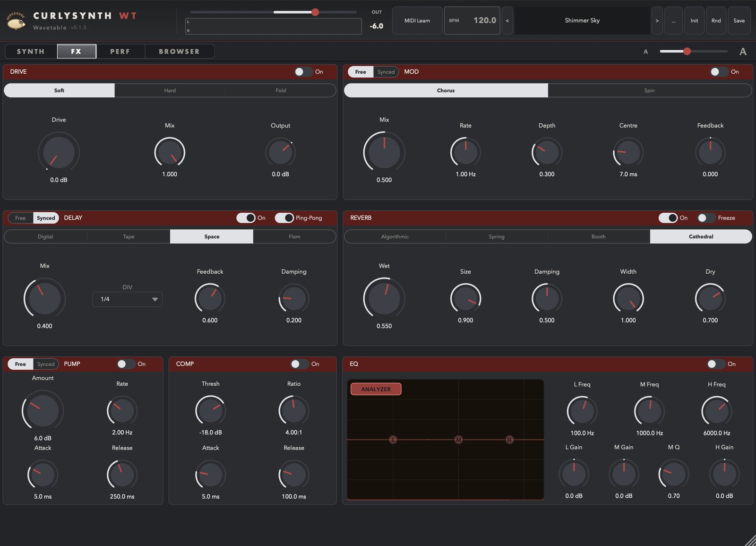Select the M band node in EQ graph
The image size is (756, 546).
(458, 440)
